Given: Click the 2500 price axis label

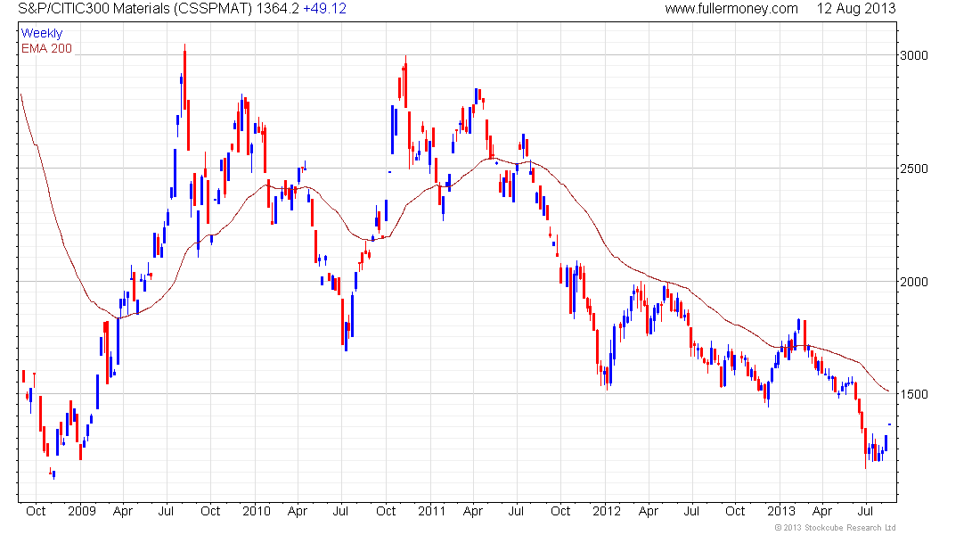Looking at the screenshot, I should (914, 169).
